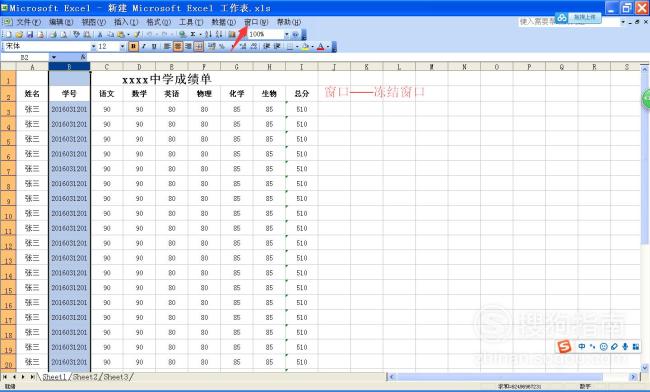
Task: Click the Format Painter brush icon
Action: pyautogui.click(x=137, y=34)
